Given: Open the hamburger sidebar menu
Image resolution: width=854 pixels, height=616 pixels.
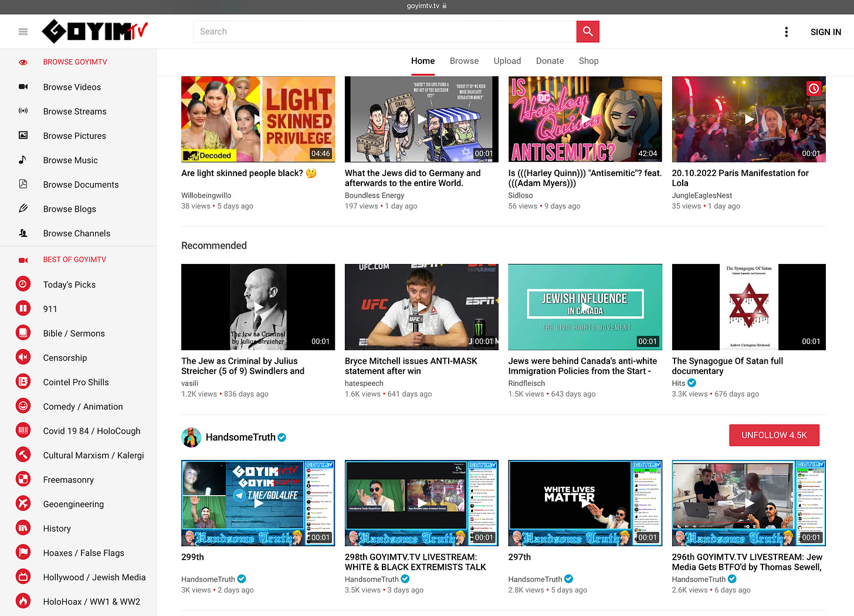Looking at the screenshot, I should (23, 32).
